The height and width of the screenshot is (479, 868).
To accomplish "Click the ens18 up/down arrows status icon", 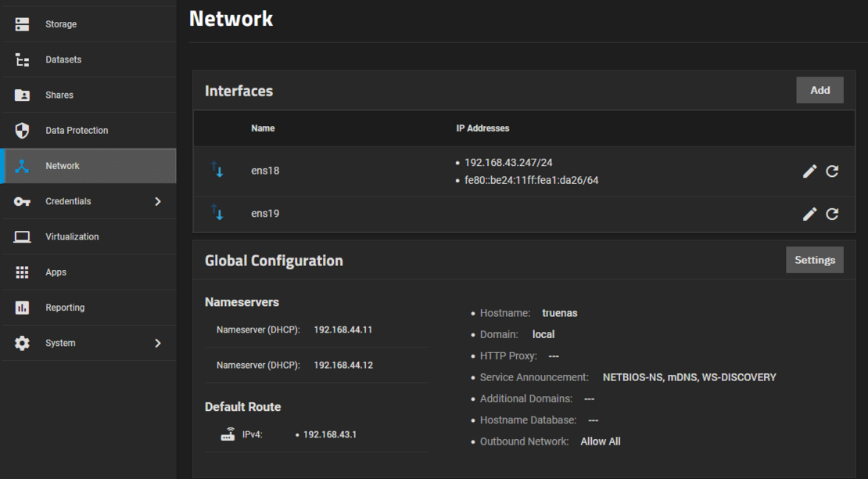I will (x=217, y=170).
